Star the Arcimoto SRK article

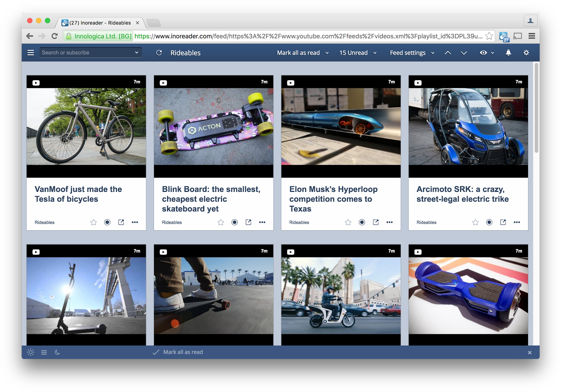tap(475, 222)
